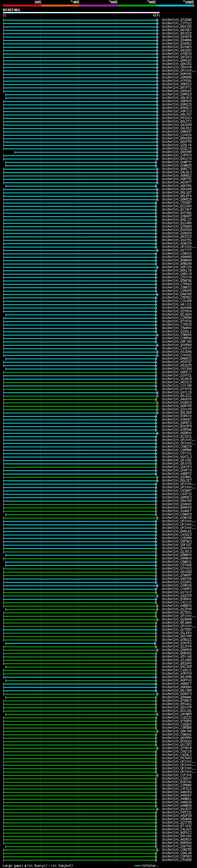This screenshot has height=868, width=197.
Task: Select the UniRef100_C1F3Y6 label
Action: tap(176, 775)
